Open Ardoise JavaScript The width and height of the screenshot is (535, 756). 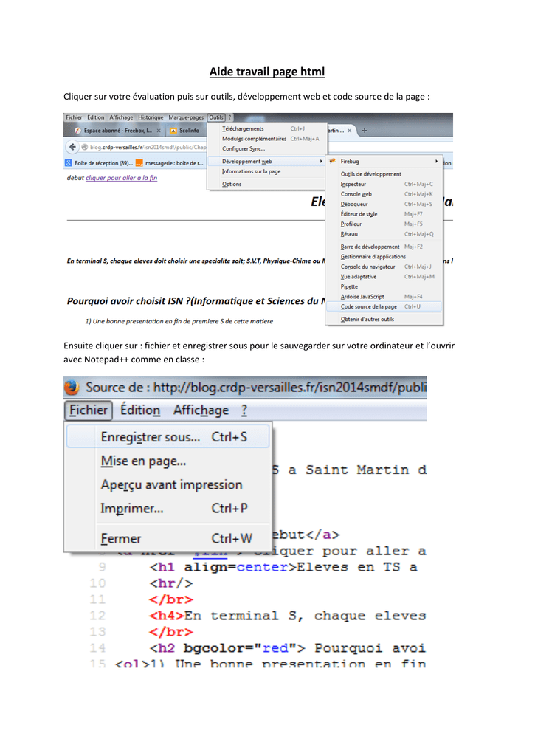pos(384,297)
